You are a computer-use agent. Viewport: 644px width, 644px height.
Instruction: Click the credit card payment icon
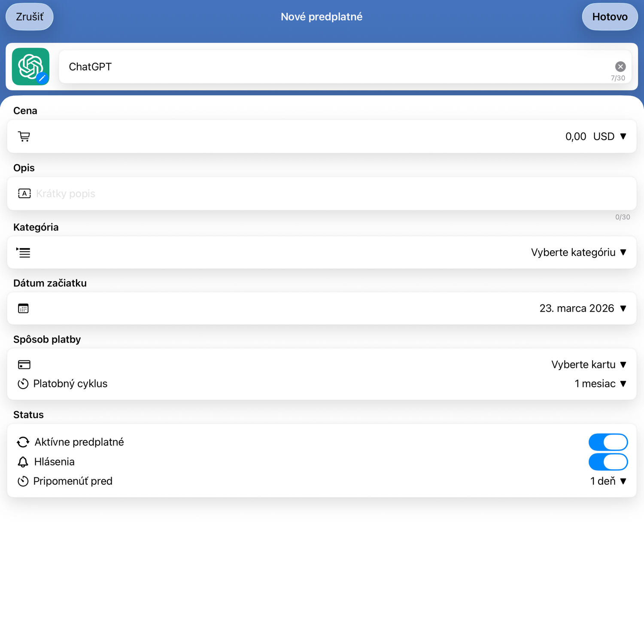[24, 365]
